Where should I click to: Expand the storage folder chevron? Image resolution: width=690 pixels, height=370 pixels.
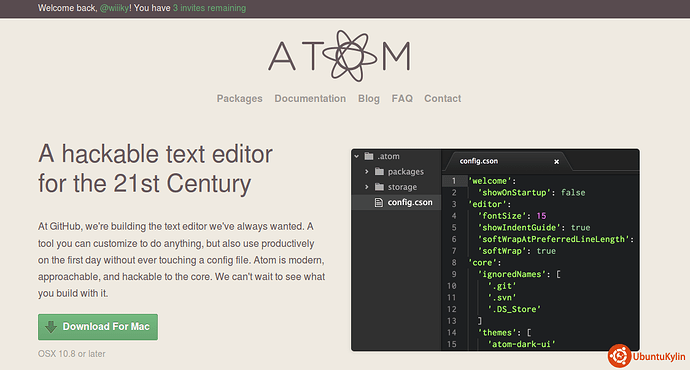coord(367,187)
